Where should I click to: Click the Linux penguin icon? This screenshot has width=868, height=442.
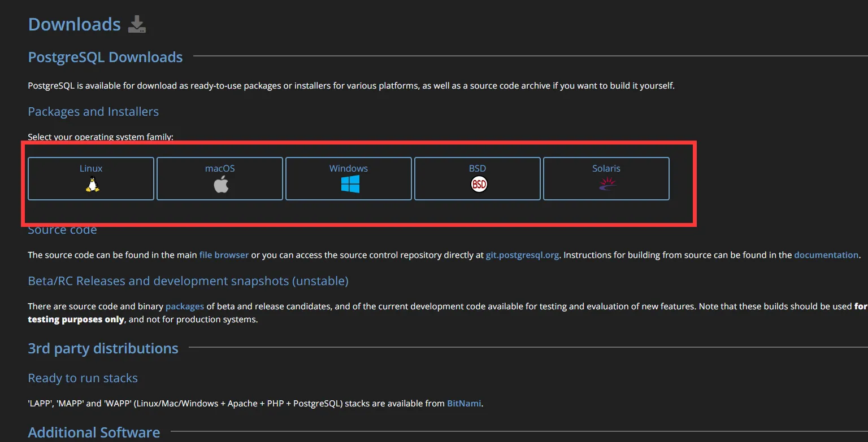click(x=92, y=184)
